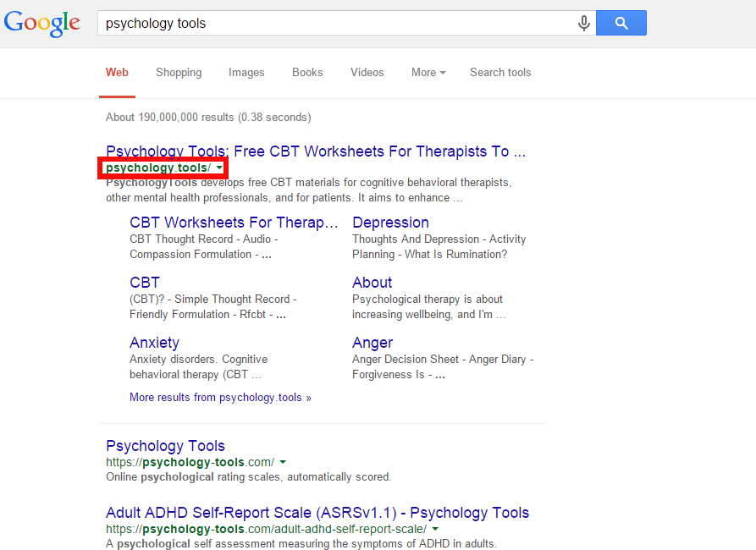Screen dimensions: 756x550
Task: Open Search tools options
Action: pos(500,73)
